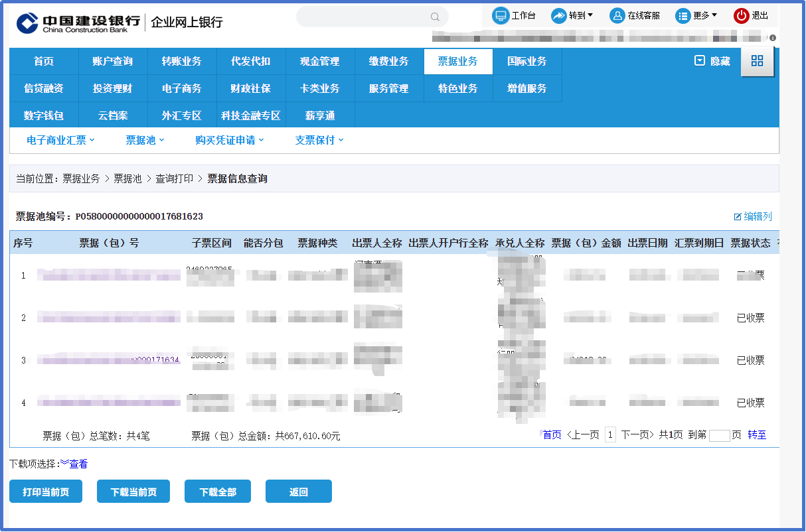Click the 下一页 pagination link

637,435
